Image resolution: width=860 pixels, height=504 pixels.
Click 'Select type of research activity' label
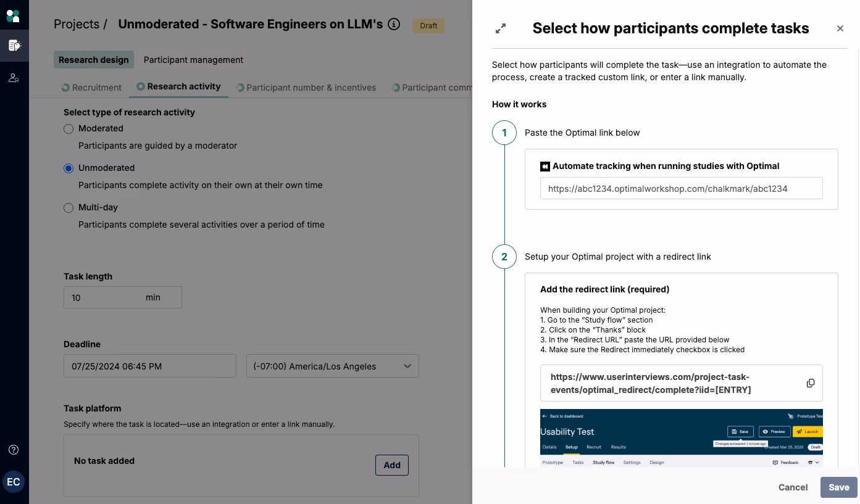129,112
